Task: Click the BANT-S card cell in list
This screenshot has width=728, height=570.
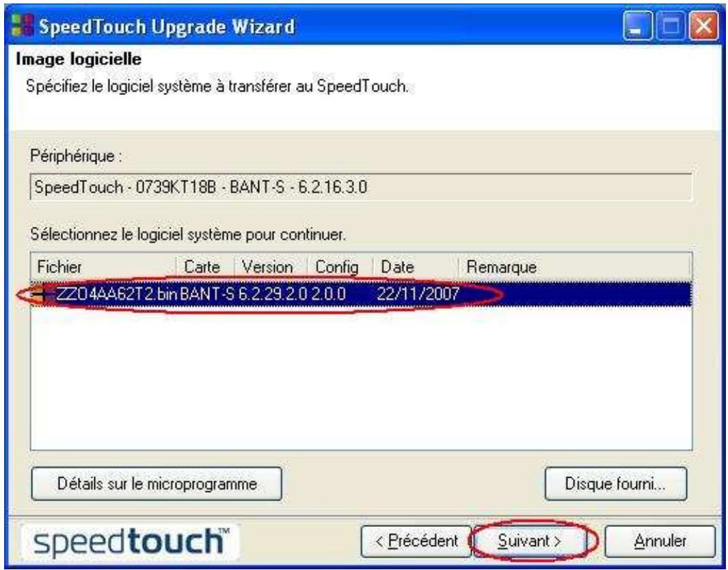Action: pos(207,294)
